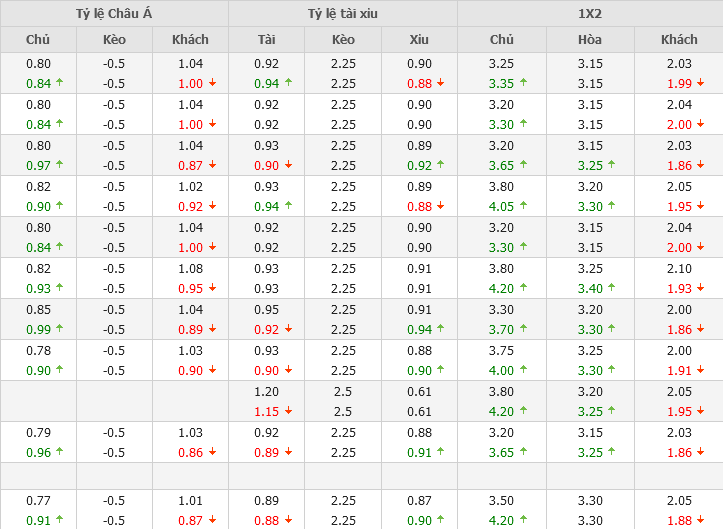Click the Tài column header

tap(266, 40)
